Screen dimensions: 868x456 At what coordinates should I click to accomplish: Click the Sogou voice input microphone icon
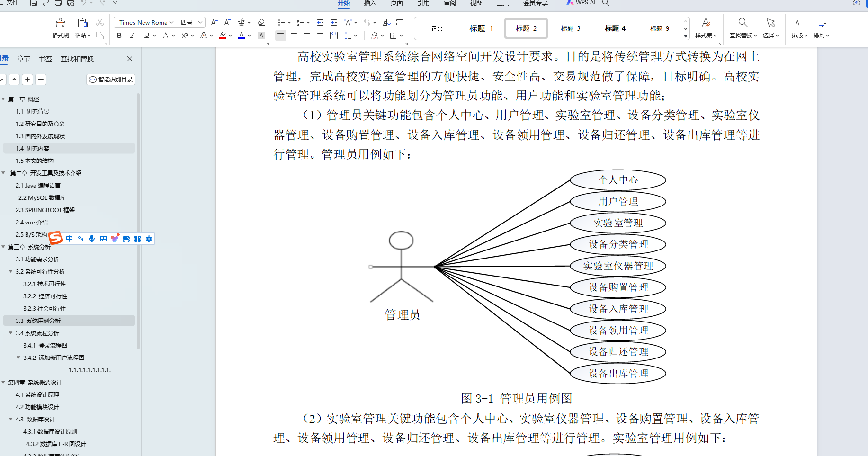click(92, 239)
